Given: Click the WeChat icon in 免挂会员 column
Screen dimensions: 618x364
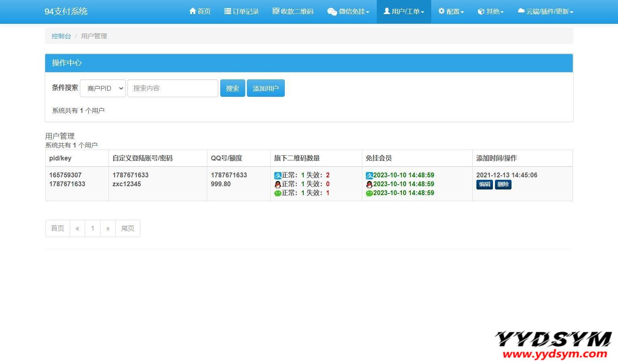Looking at the screenshot, I should point(369,193).
